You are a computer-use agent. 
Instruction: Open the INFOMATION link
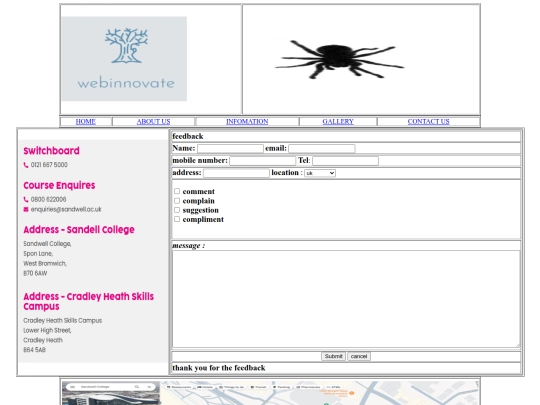click(x=247, y=122)
